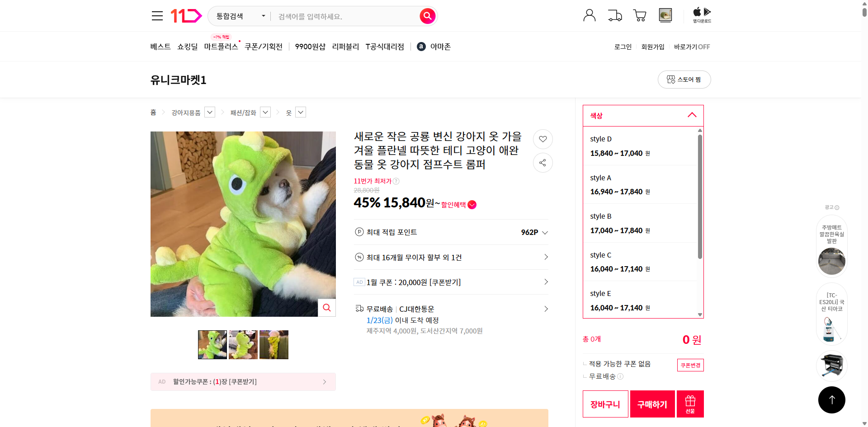Click the 선물 gift icon button

[x=690, y=404]
